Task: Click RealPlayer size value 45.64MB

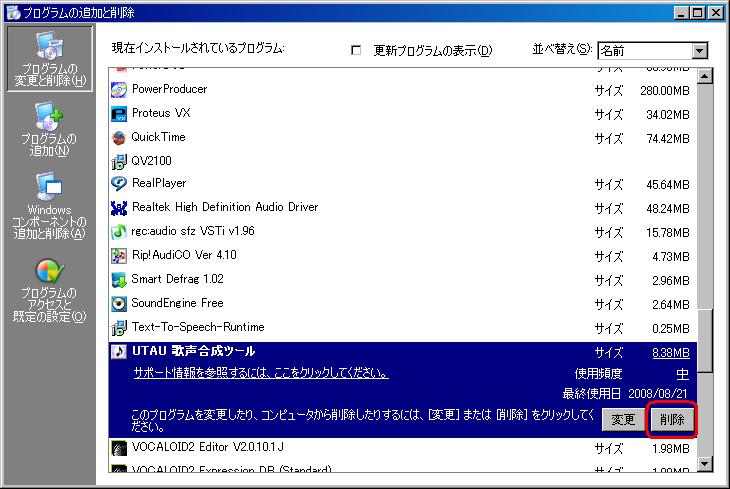Action: coord(668,185)
